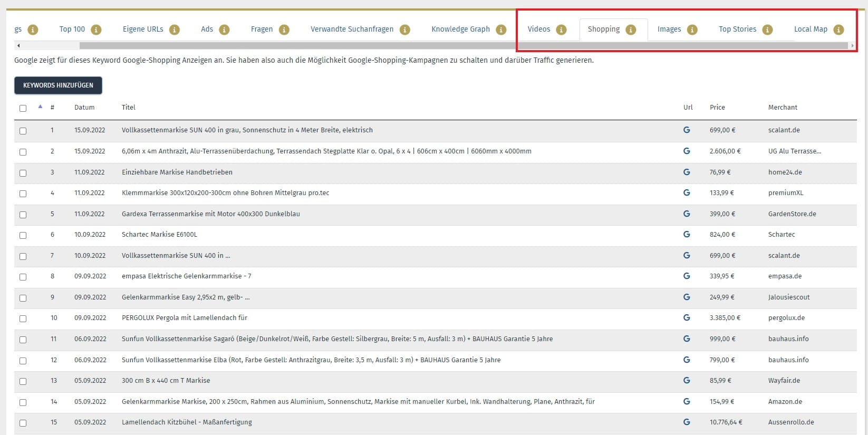Viewport: 868px width, 435px height.
Task: Click the Keywords hinzufügen button
Action: pos(58,85)
